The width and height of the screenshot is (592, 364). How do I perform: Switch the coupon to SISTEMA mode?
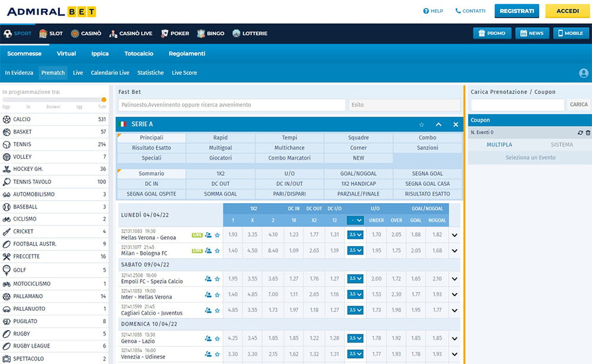[561, 144]
